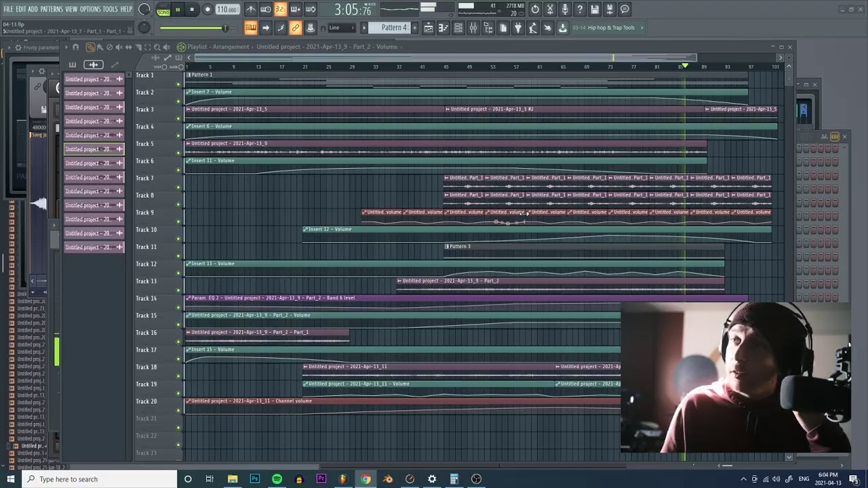The width and height of the screenshot is (868, 488).
Task: Open the Channel rack view icon
Action: (458, 28)
